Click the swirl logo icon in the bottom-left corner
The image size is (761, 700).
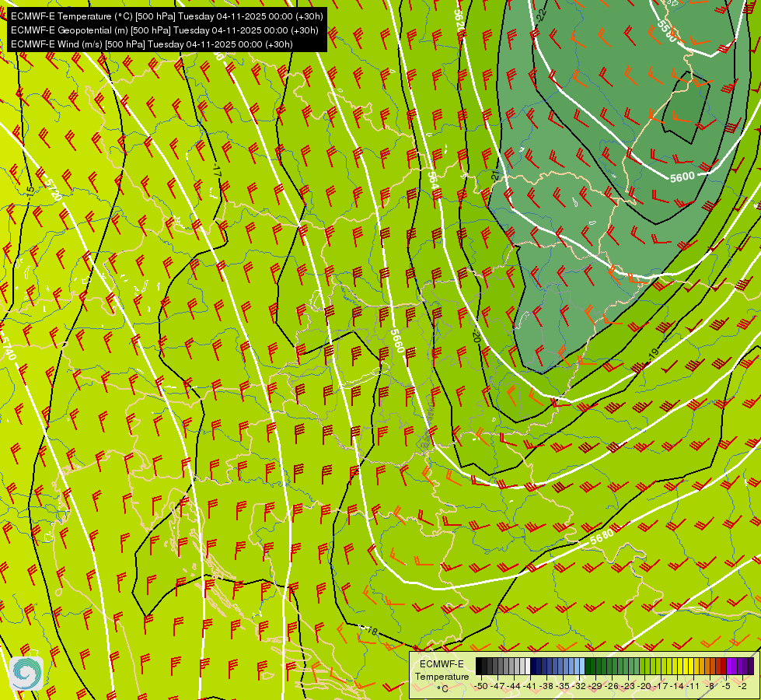pyautogui.click(x=26, y=674)
